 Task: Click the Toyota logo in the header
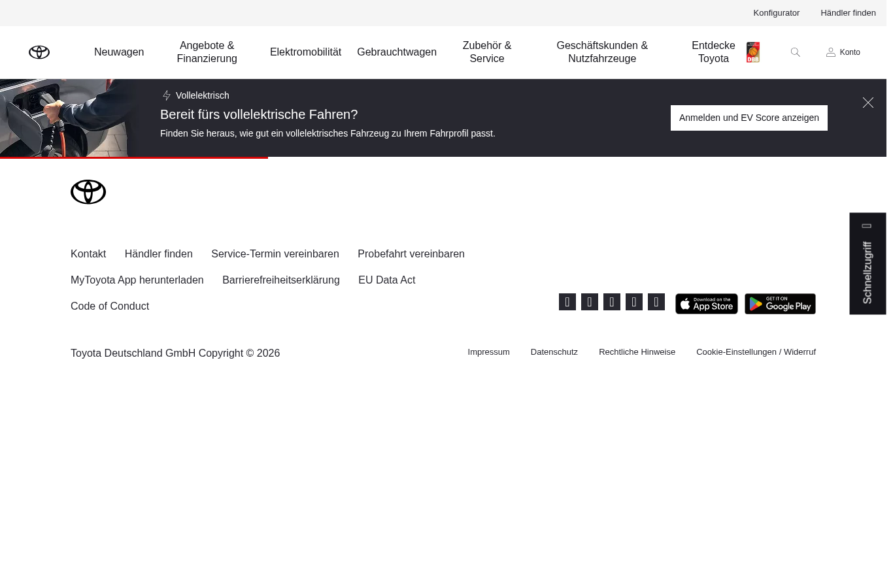(39, 52)
